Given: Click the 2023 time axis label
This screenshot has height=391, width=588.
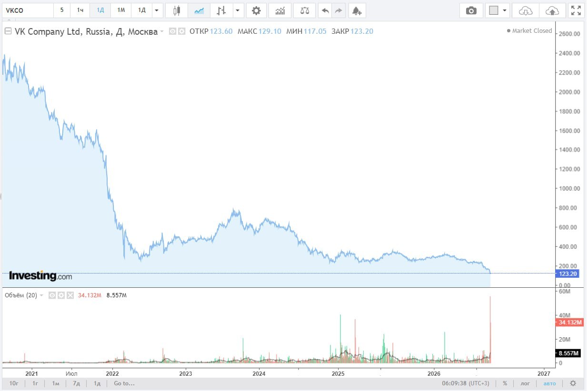Looking at the screenshot, I should point(186,373).
